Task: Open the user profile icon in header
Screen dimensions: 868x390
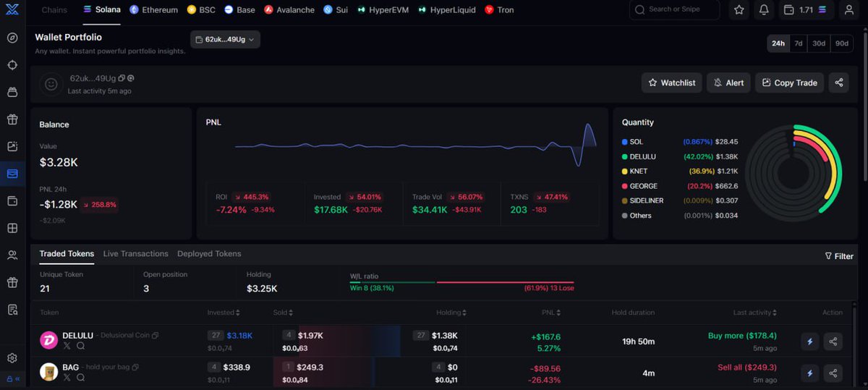Action: 848,10
